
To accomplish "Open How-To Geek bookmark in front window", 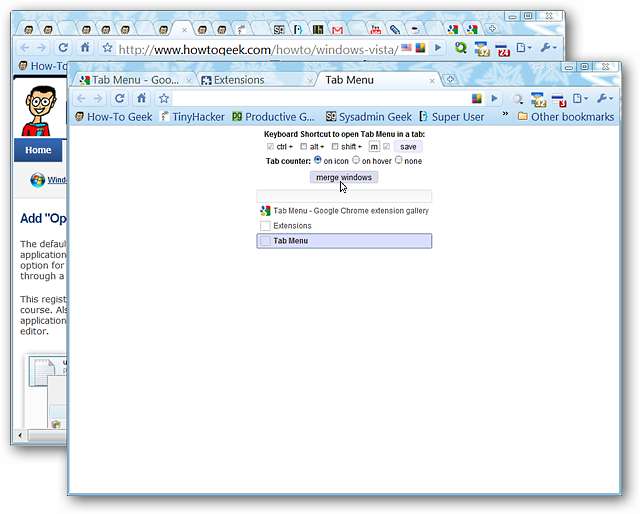I will click(x=114, y=117).
